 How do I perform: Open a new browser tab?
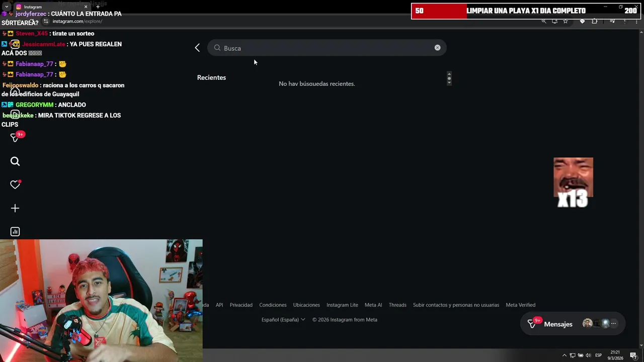[98, 7]
